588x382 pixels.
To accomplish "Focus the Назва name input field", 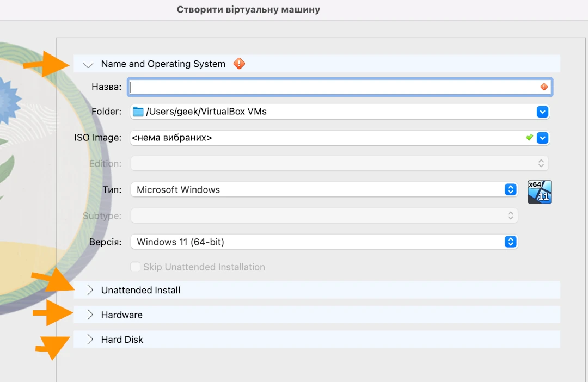I will pos(340,87).
